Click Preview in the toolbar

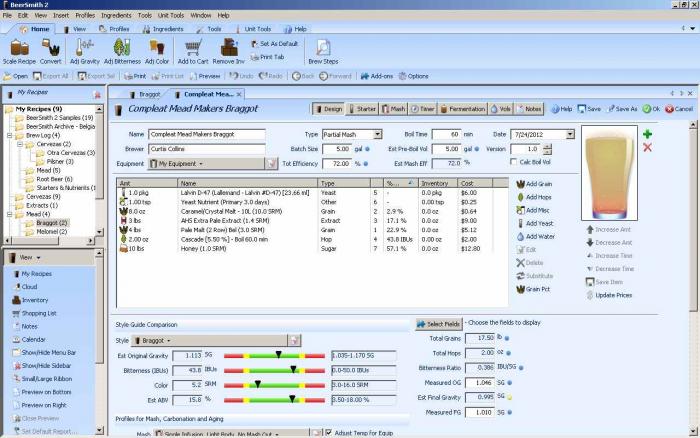click(x=204, y=76)
